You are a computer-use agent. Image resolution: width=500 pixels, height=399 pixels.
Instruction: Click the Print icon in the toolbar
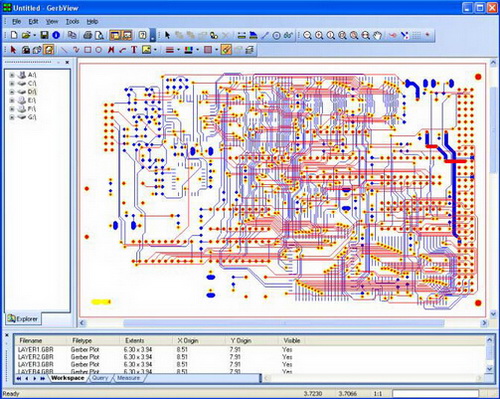coord(88,35)
